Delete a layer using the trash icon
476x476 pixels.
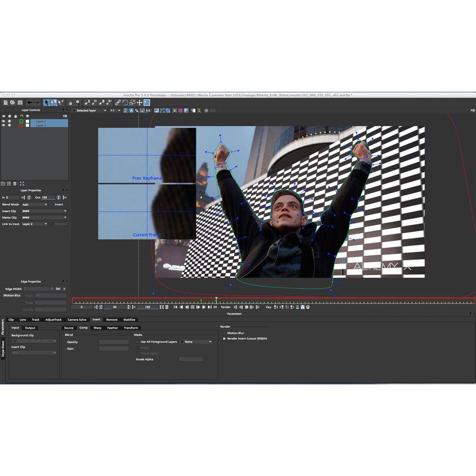(15, 183)
